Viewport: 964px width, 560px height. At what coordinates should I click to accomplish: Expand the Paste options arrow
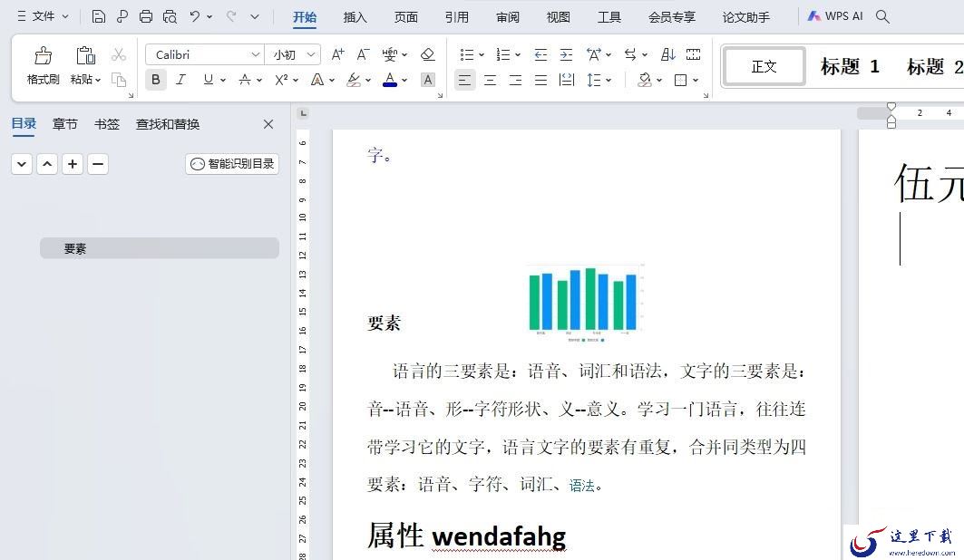(x=98, y=80)
